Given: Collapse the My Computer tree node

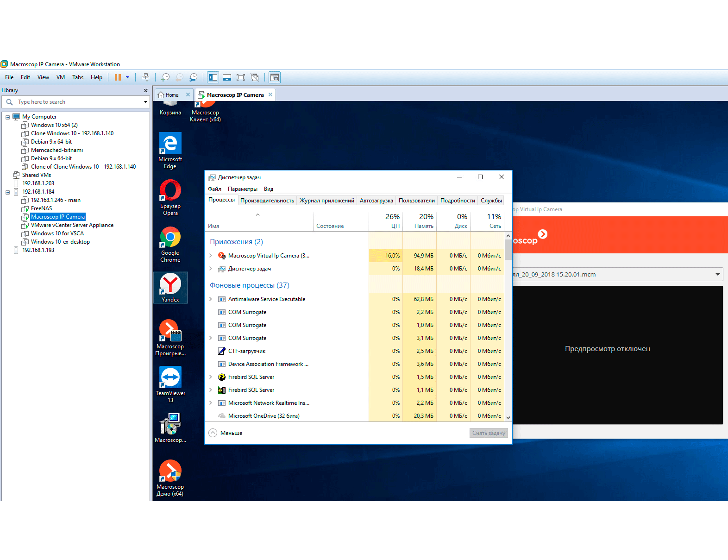Looking at the screenshot, I should click(7, 117).
